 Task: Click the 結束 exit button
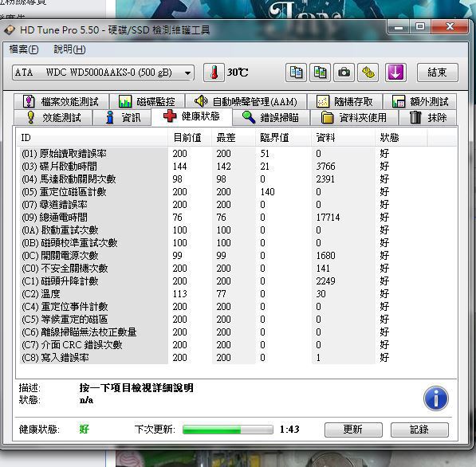pyautogui.click(x=437, y=73)
